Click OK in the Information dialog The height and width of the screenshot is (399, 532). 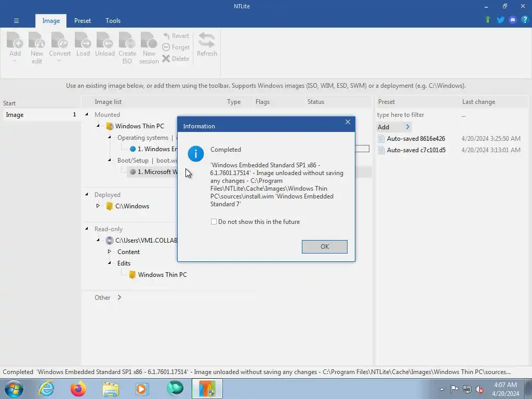click(x=324, y=247)
